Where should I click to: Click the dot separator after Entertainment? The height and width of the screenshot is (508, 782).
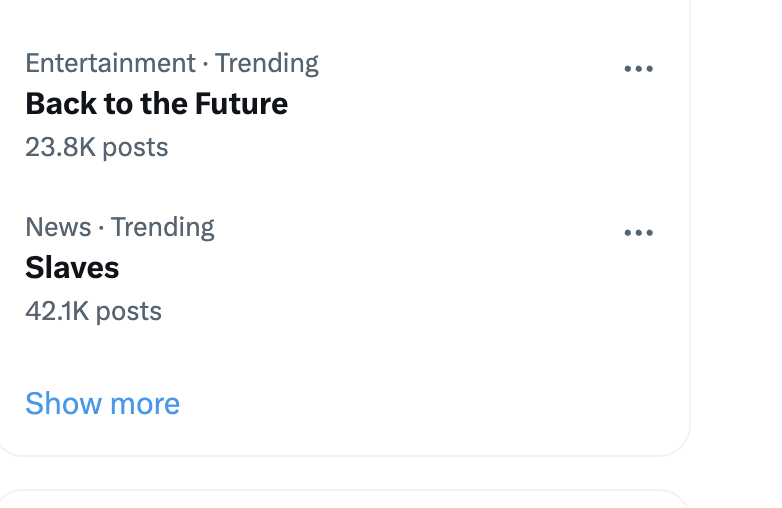205,64
